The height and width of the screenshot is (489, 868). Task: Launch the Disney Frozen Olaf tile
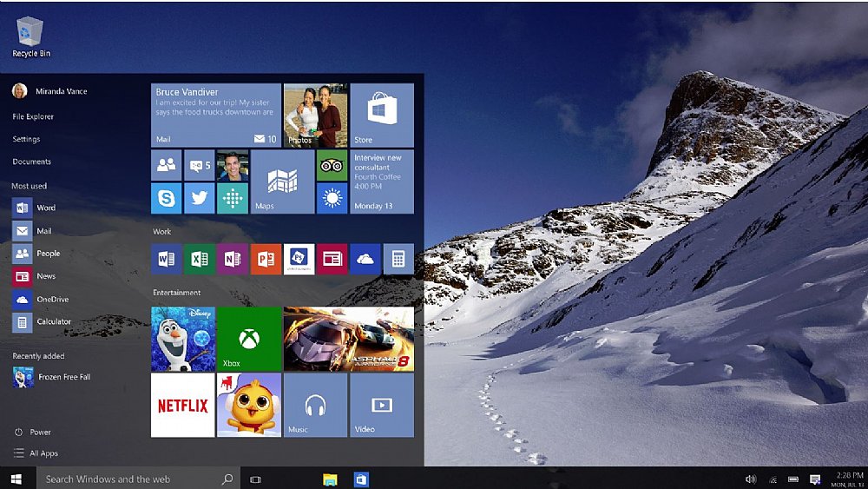tap(183, 339)
